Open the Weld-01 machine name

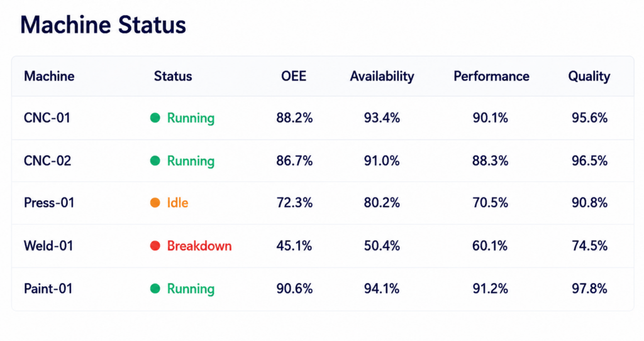click(x=48, y=246)
